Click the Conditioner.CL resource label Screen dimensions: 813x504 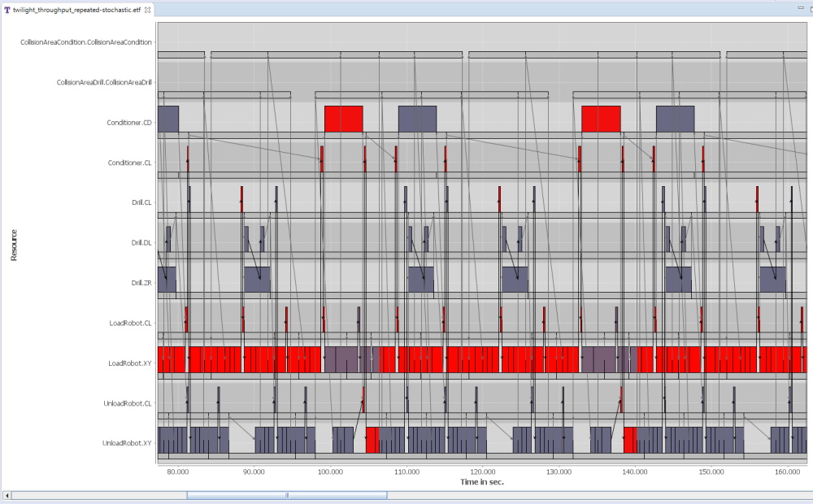[x=130, y=163]
